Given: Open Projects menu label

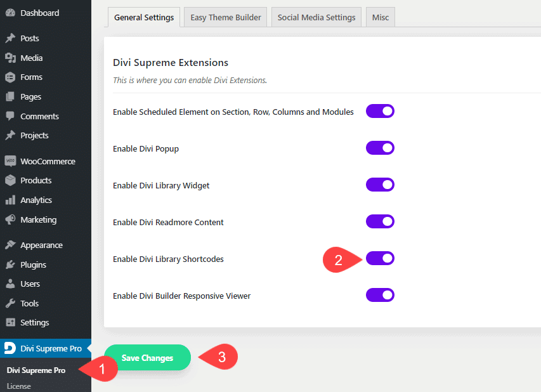Looking at the screenshot, I should pyautogui.click(x=34, y=136).
